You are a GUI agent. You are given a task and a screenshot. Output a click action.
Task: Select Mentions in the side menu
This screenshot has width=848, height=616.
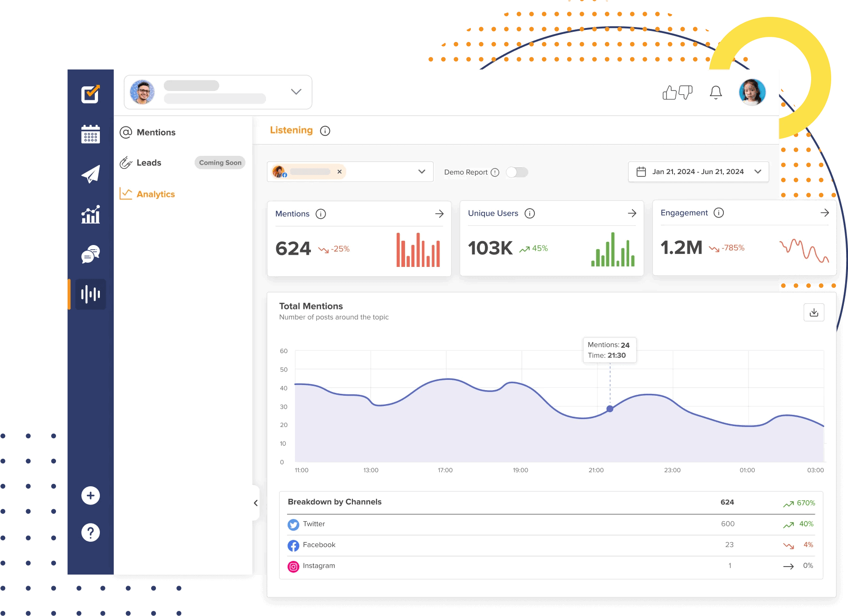click(x=156, y=133)
